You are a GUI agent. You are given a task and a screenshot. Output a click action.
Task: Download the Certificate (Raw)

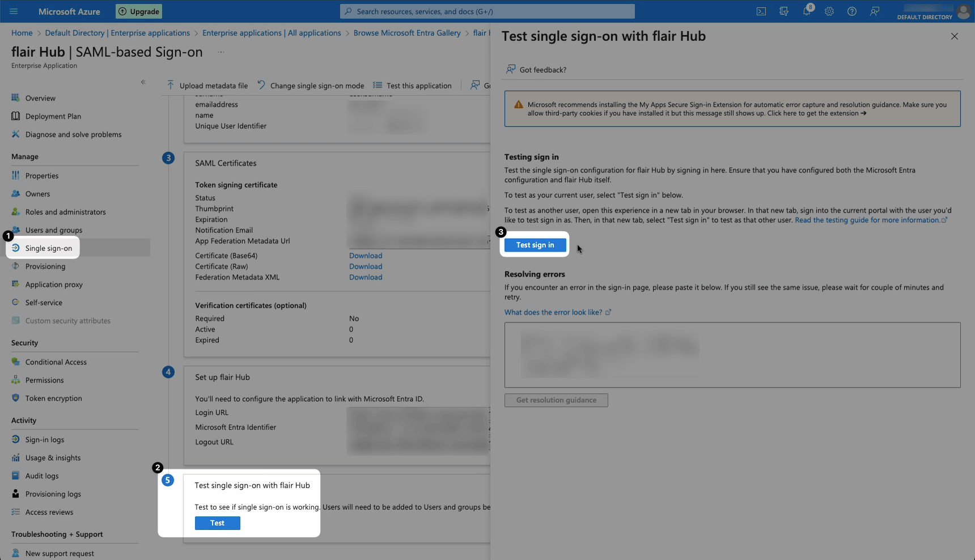(x=366, y=266)
